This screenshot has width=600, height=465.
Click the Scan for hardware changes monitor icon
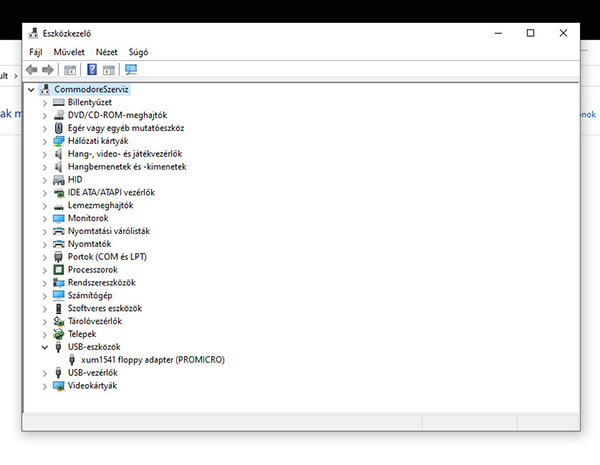pyautogui.click(x=130, y=70)
